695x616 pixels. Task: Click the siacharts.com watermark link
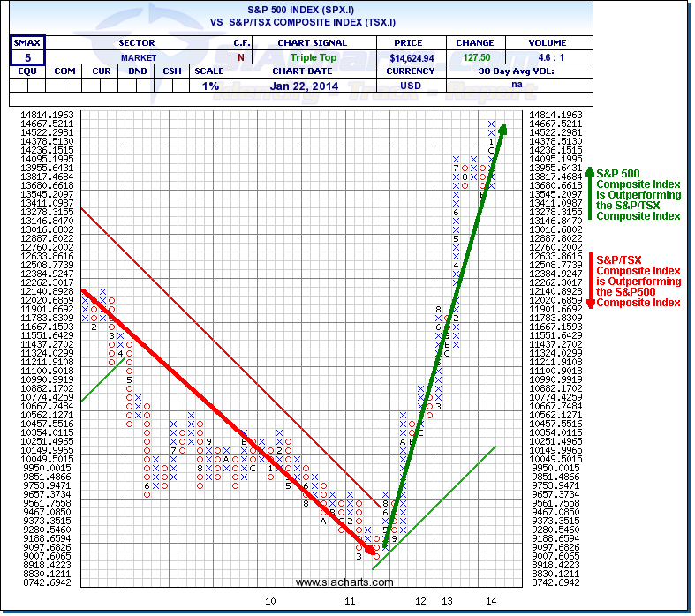point(333,582)
